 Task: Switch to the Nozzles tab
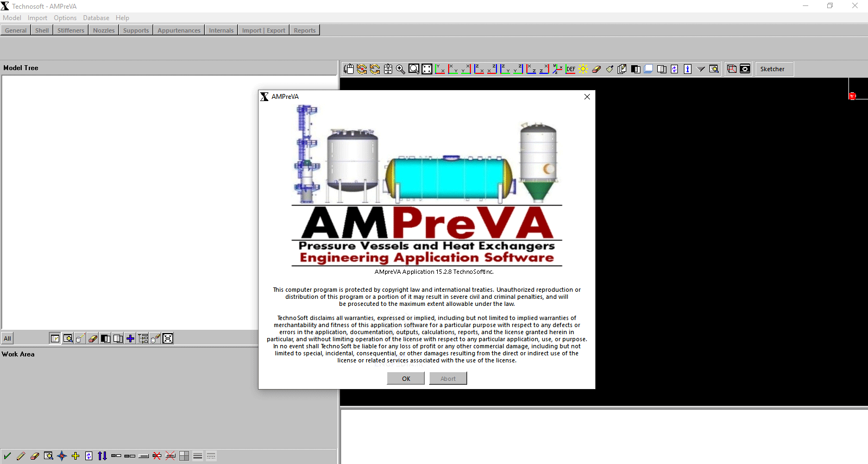(x=103, y=30)
